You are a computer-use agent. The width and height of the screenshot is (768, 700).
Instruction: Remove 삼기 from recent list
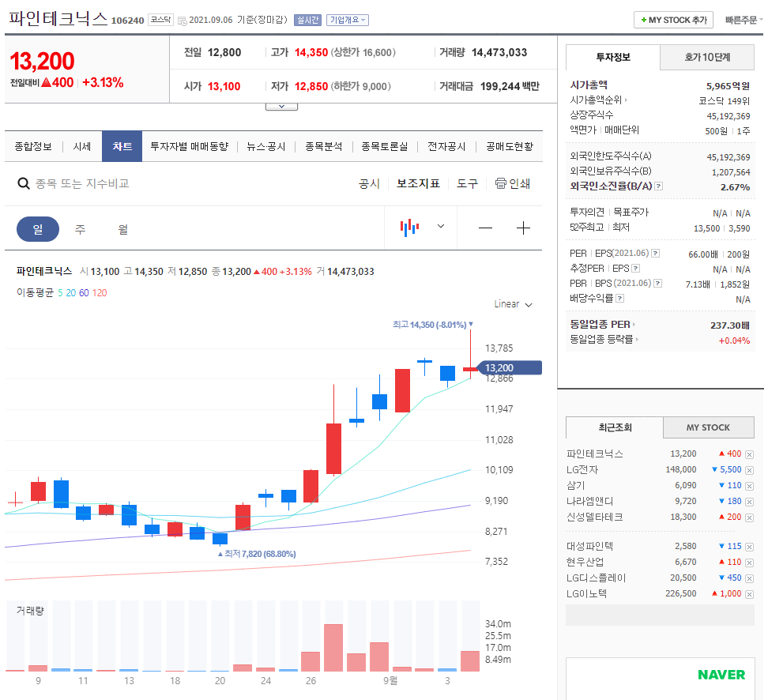click(749, 486)
